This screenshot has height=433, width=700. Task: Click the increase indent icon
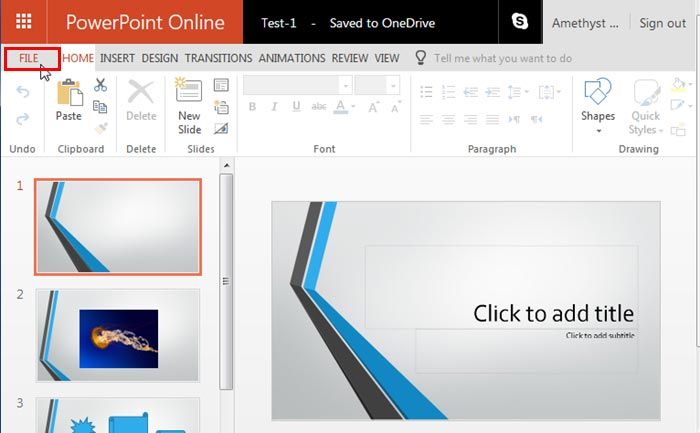pyautogui.click(x=492, y=92)
